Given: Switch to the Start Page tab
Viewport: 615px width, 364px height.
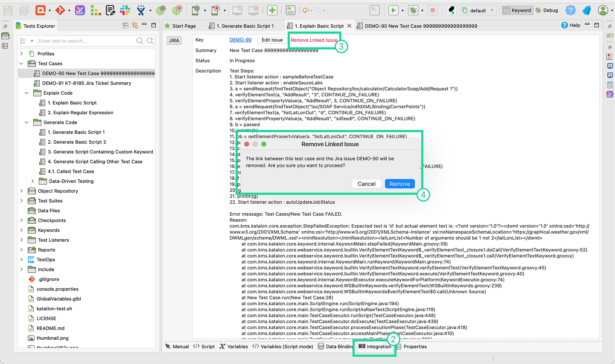Looking at the screenshot, I should 180,26.
